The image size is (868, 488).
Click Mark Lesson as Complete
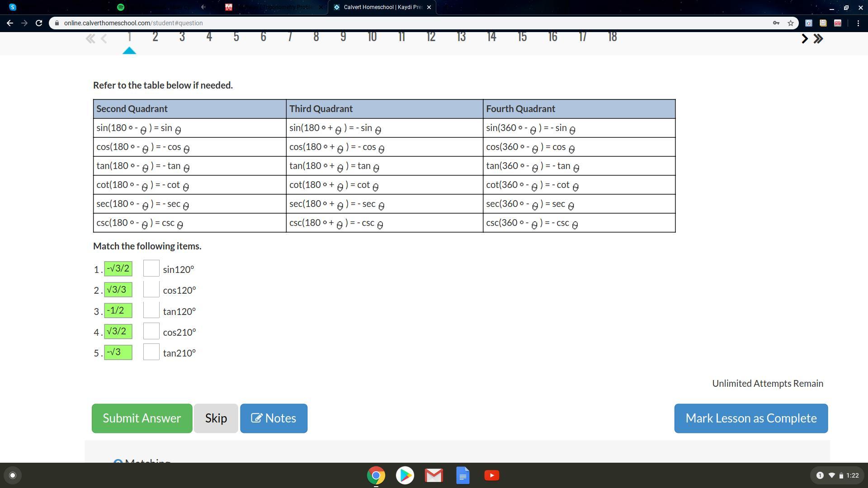751,418
